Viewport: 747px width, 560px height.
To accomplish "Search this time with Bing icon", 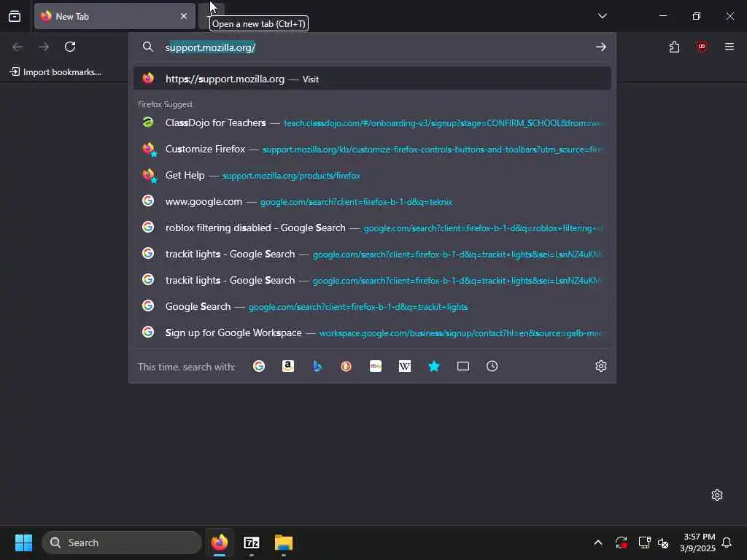I will (317, 366).
